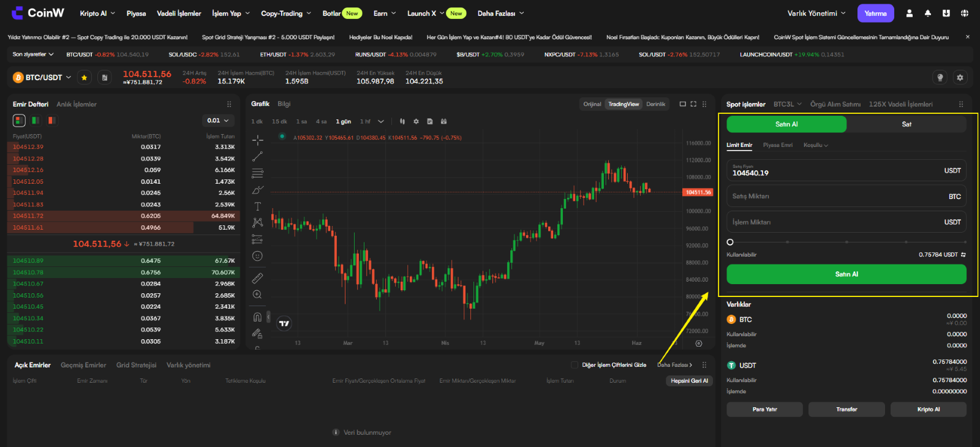Viewport: 980px width, 447px height.
Task: Open the notifications bell
Action: click(928, 13)
